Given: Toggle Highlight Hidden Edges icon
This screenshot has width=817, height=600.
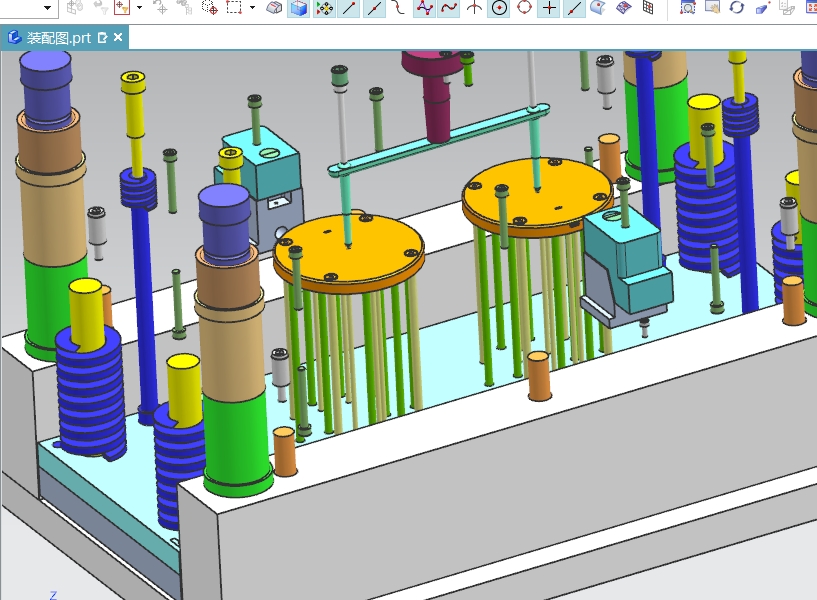Looking at the screenshot, I should [x=274, y=7].
